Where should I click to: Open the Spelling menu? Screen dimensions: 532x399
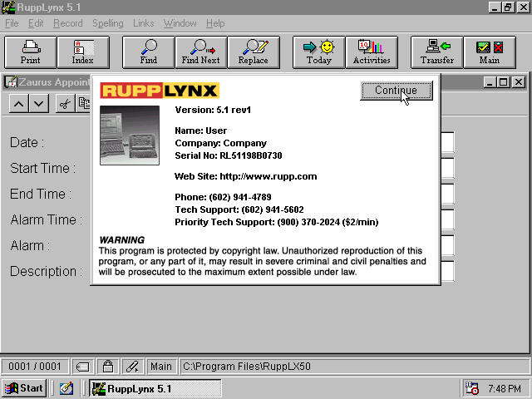(x=108, y=23)
